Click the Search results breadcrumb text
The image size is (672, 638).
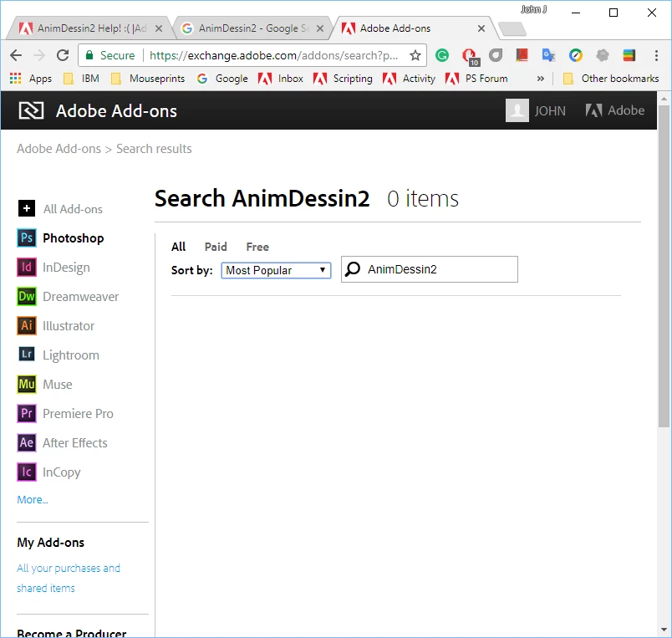click(154, 149)
